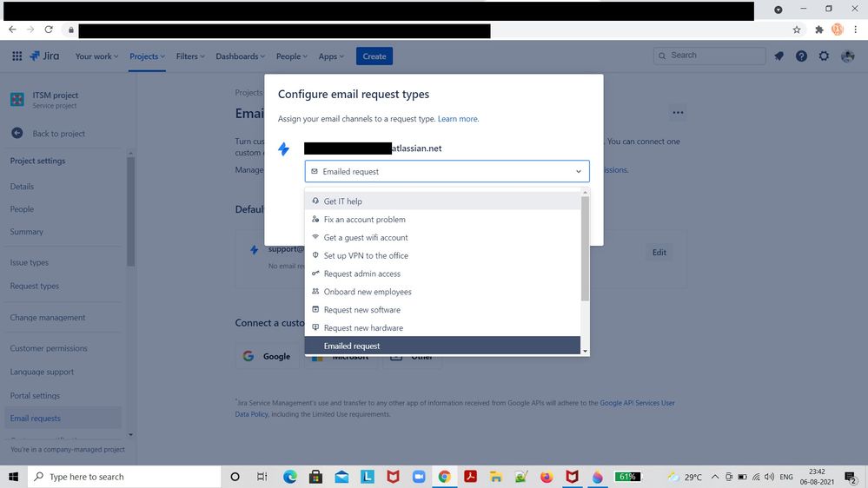Open the Jira app switcher grid icon

point(17,56)
